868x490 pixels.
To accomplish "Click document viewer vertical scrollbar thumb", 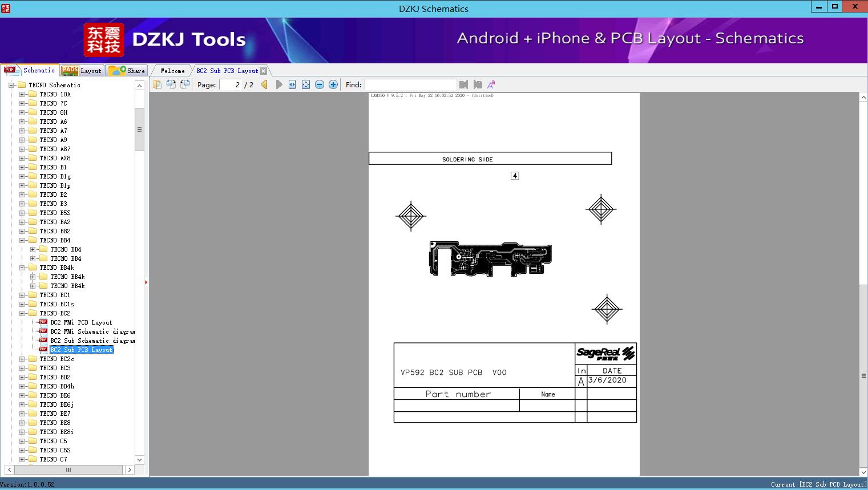I will click(x=863, y=376).
